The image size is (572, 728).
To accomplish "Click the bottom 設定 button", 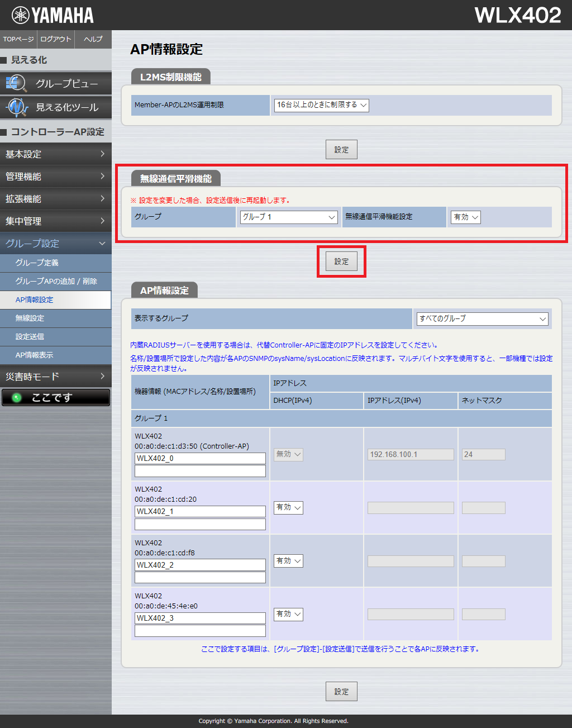I will (341, 692).
